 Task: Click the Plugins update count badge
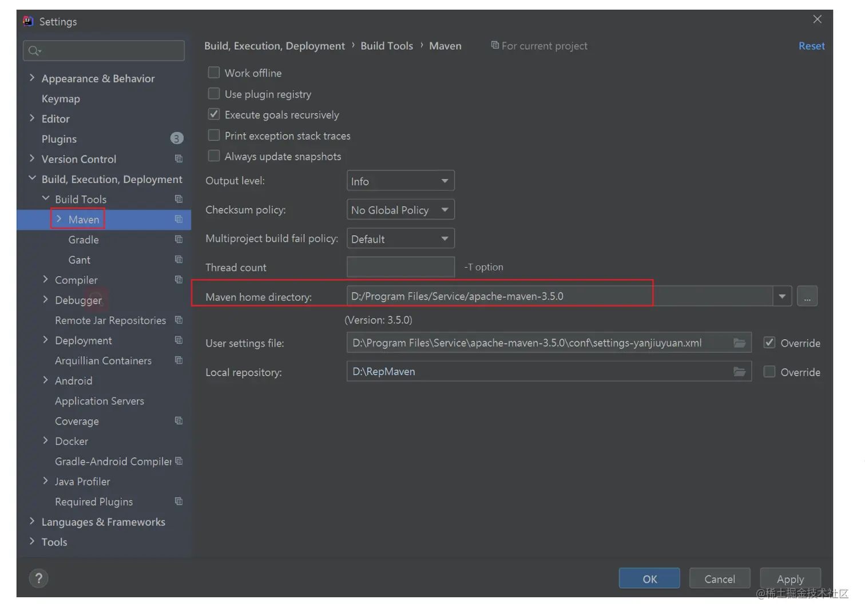177,138
